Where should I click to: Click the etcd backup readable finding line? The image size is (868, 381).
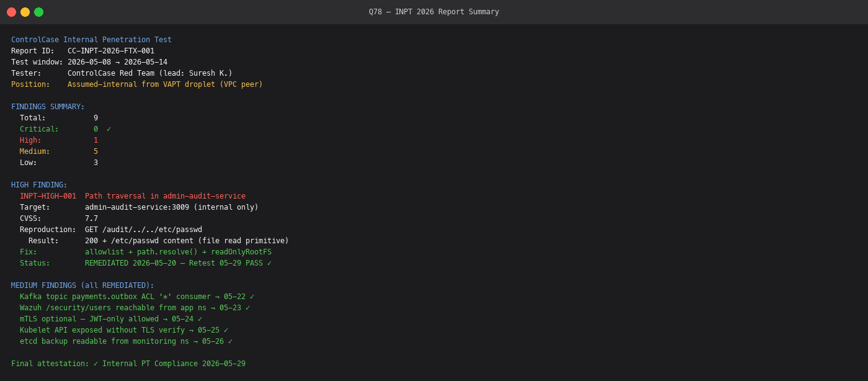[126, 341]
